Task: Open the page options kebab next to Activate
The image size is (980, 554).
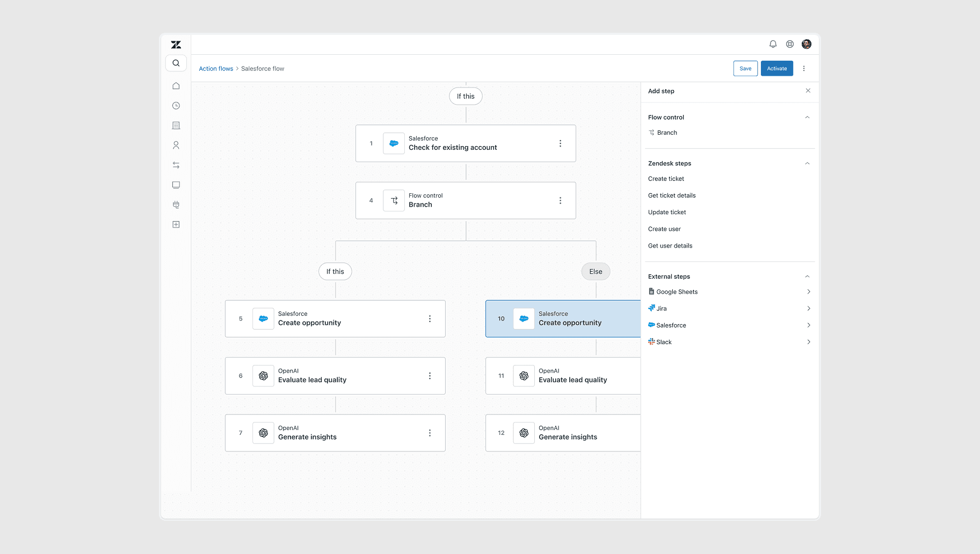Action: (804, 69)
